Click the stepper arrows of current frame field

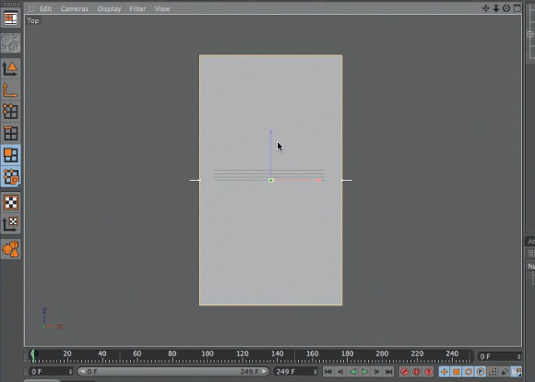click(519, 356)
